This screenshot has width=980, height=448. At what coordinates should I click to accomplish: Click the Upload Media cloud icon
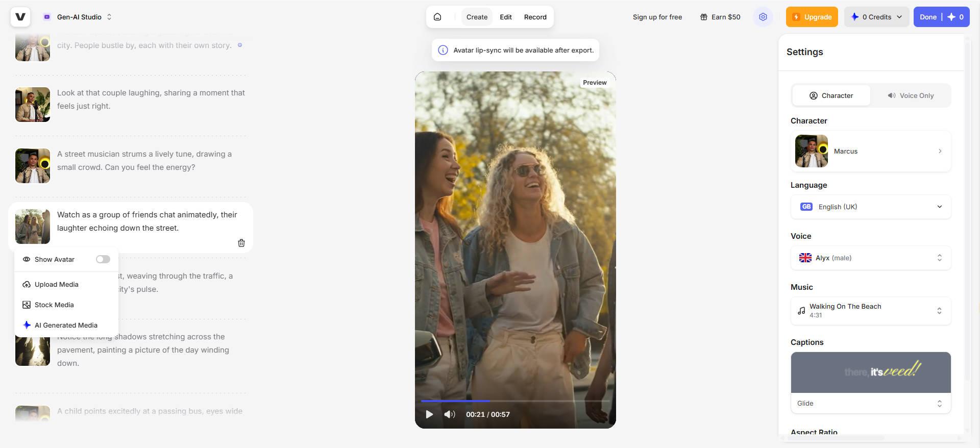coord(27,284)
